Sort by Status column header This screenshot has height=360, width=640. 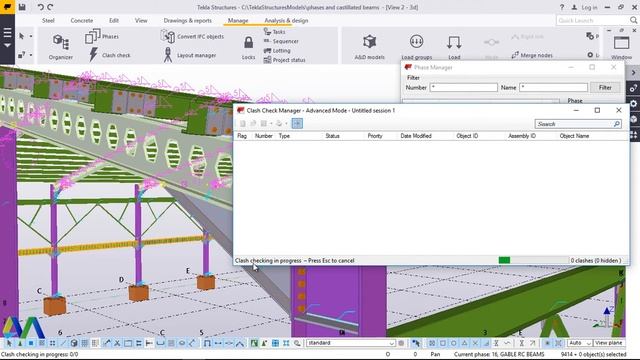tap(333, 136)
